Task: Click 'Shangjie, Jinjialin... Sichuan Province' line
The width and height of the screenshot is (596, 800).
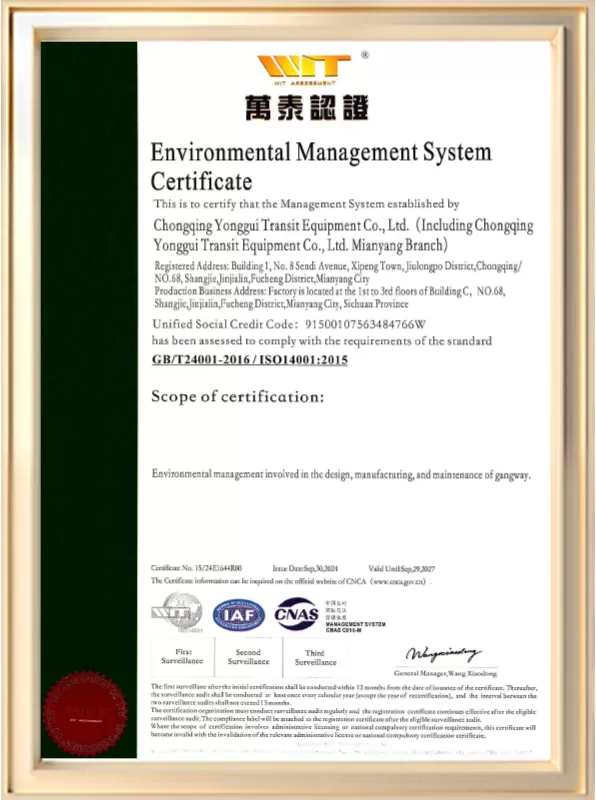Action: (x=281, y=304)
